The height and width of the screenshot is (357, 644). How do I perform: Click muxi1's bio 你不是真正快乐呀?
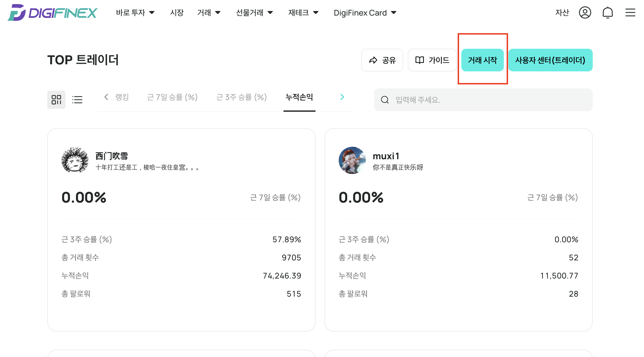398,167
